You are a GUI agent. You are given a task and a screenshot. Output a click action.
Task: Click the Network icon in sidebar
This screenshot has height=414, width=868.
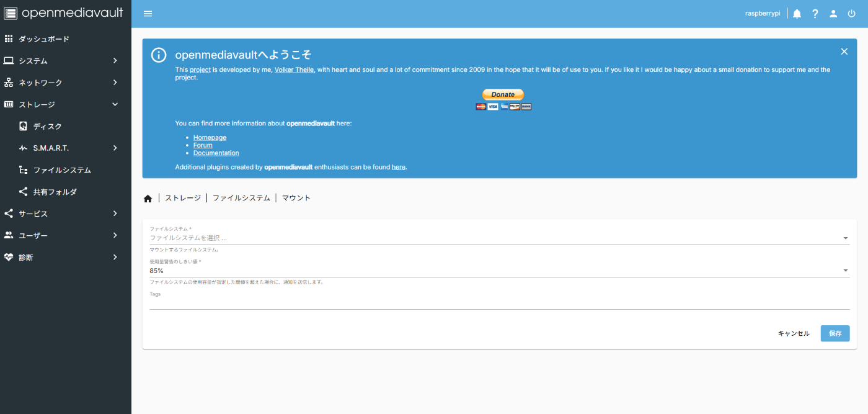[x=9, y=83]
